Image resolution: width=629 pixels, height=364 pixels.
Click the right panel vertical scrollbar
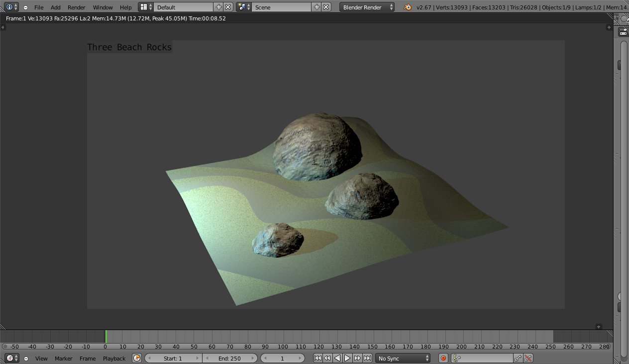(624, 199)
